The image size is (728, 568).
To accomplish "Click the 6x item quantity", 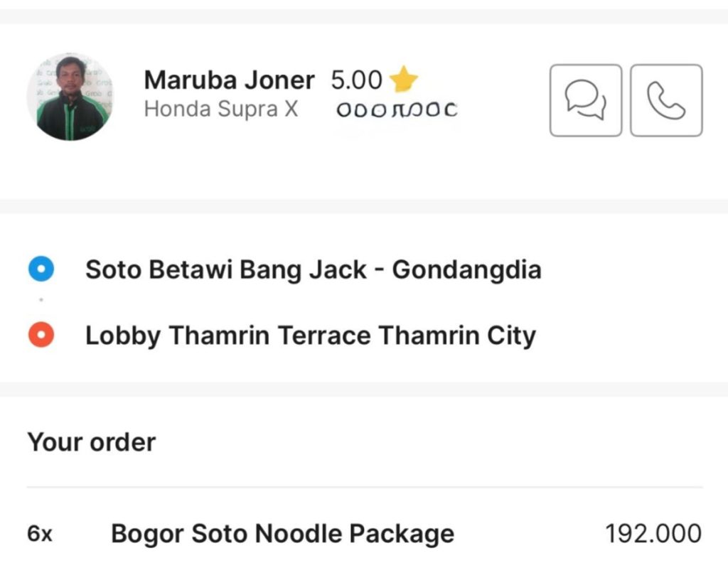I will click(40, 534).
